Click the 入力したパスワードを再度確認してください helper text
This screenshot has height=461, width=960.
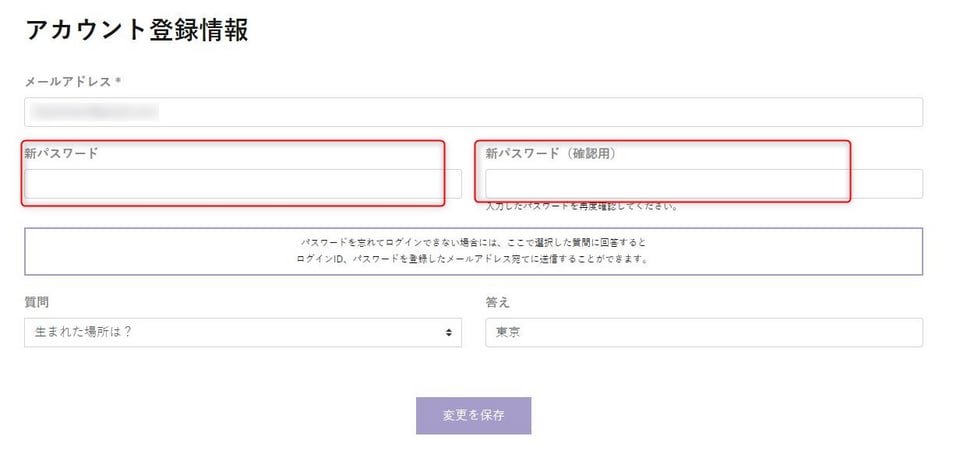click(581, 207)
